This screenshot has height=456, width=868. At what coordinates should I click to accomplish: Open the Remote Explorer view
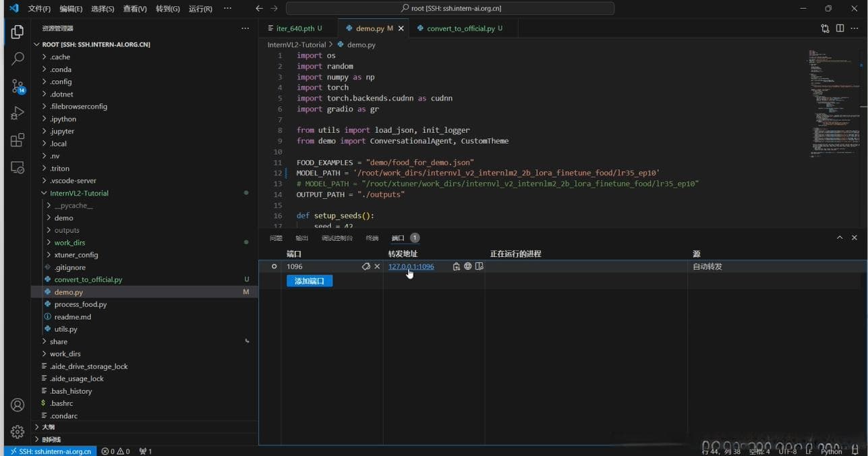click(18, 167)
